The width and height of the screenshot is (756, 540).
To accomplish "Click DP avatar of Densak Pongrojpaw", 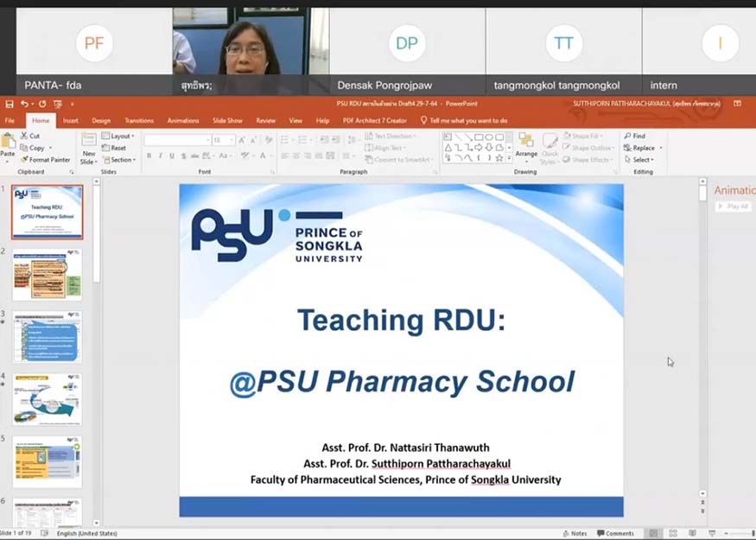I will pos(407,43).
